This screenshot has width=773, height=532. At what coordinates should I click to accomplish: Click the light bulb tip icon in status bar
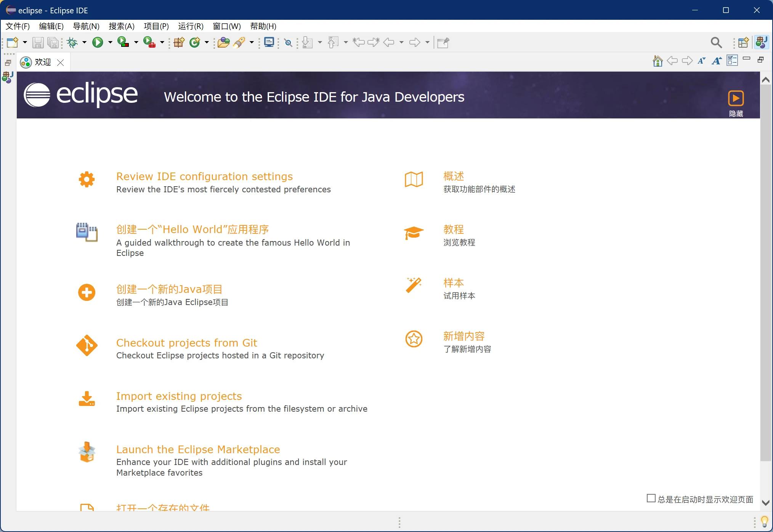tap(764, 521)
